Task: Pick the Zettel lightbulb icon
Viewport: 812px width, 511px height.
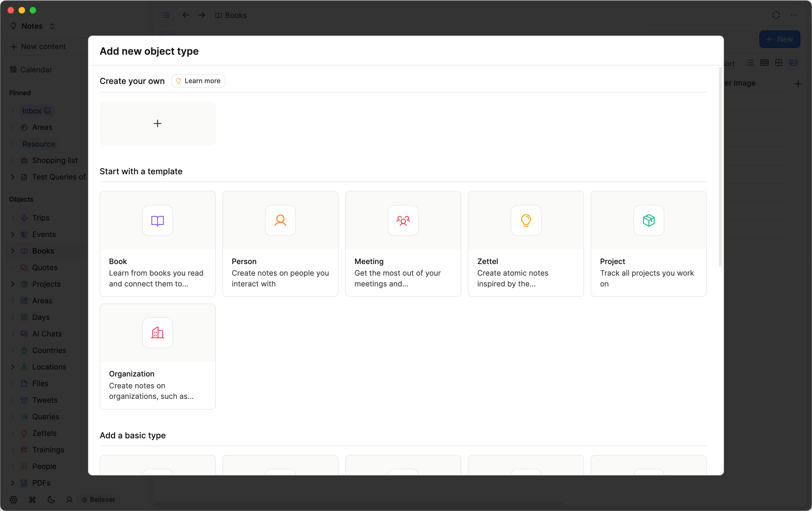Action: (x=526, y=221)
